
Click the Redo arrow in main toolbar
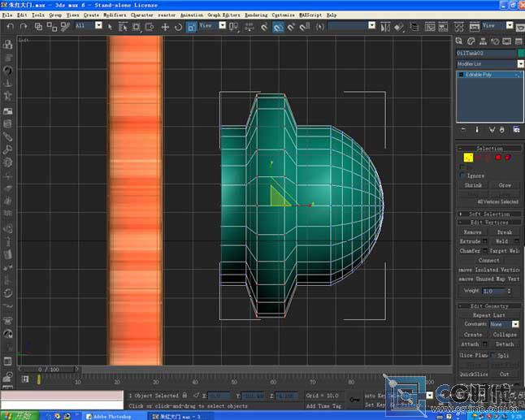23,27
